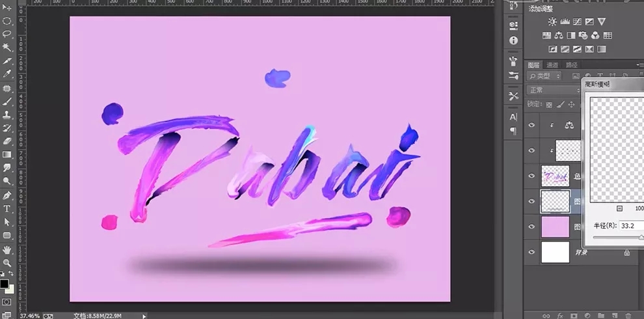Toggle lock position icon
This screenshot has width=644, height=319.
[571, 105]
